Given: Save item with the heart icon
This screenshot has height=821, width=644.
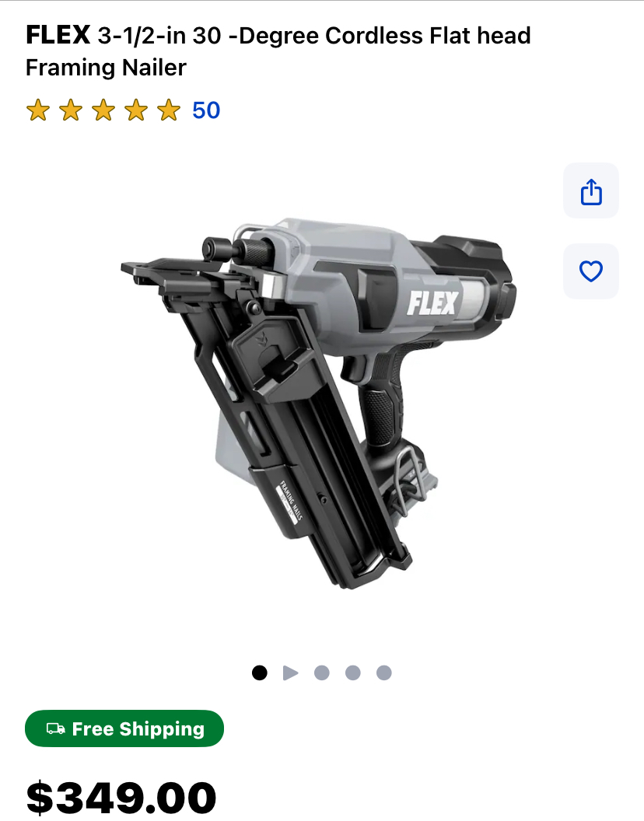Looking at the screenshot, I should pos(590,271).
